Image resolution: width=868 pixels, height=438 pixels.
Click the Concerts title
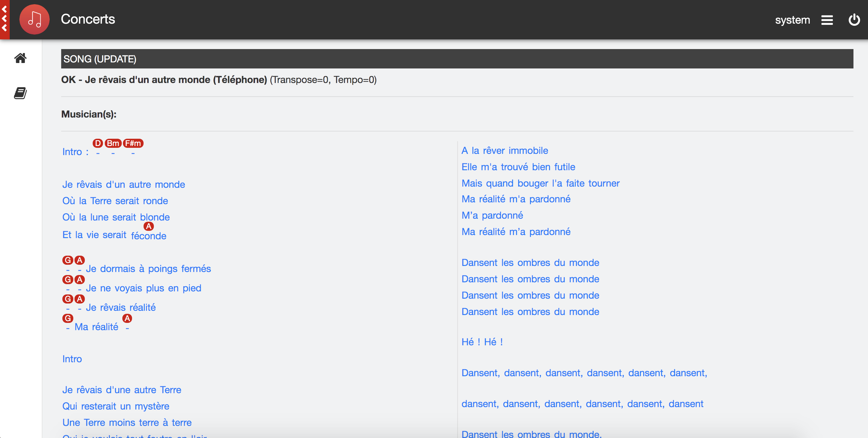[x=88, y=19]
